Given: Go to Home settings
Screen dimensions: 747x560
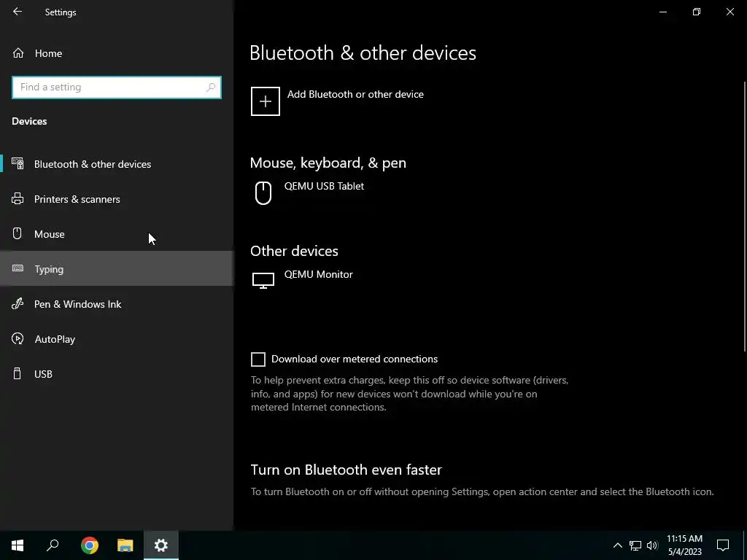Looking at the screenshot, I should click(x=117, y=52).
